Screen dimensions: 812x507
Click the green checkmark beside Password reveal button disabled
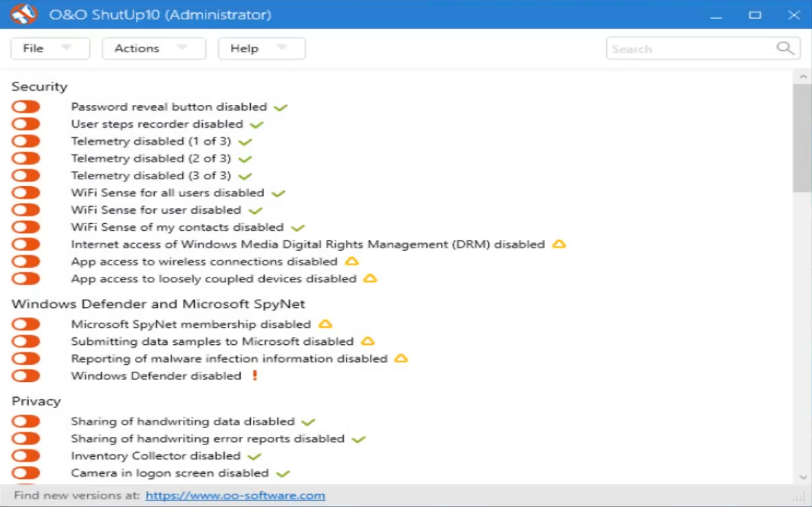281,108
